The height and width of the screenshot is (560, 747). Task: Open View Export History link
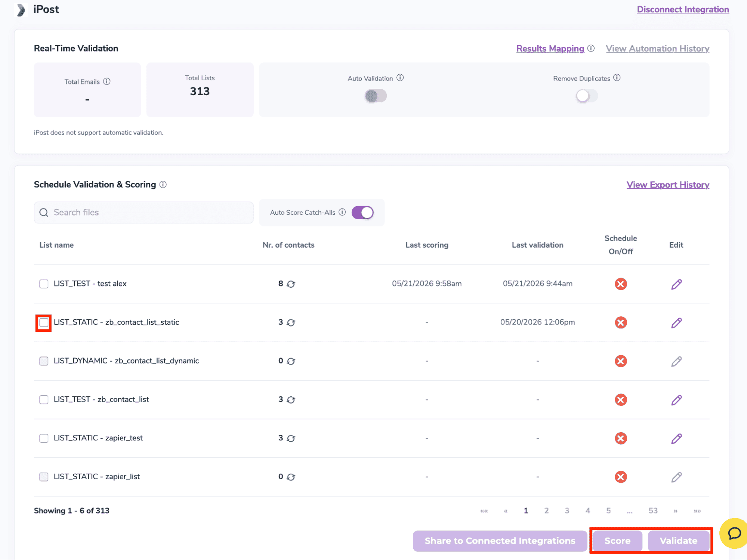pos(668,185)
